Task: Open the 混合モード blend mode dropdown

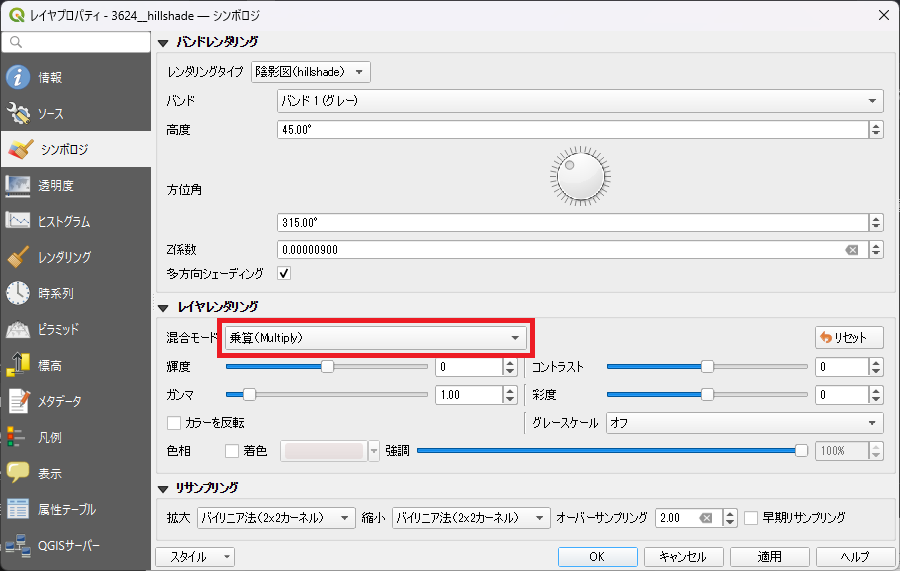Action: tap(375, 338)
